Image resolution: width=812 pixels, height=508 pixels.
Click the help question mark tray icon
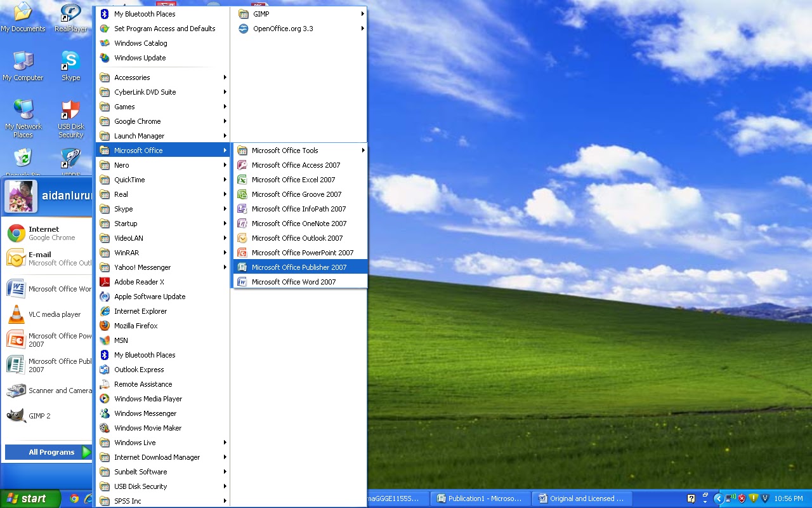[691, 498]
